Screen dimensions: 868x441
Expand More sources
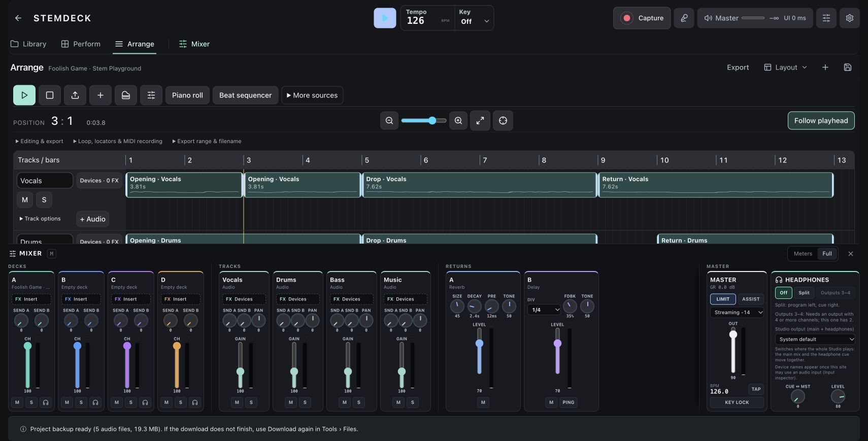click(312, 95)
